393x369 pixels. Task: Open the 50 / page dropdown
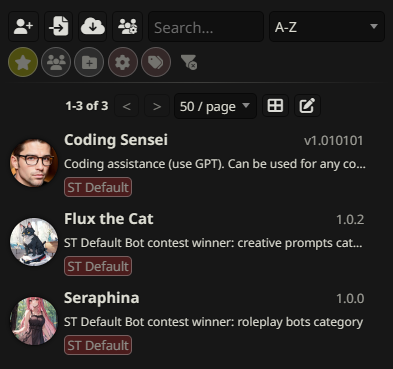click(215, 106)
